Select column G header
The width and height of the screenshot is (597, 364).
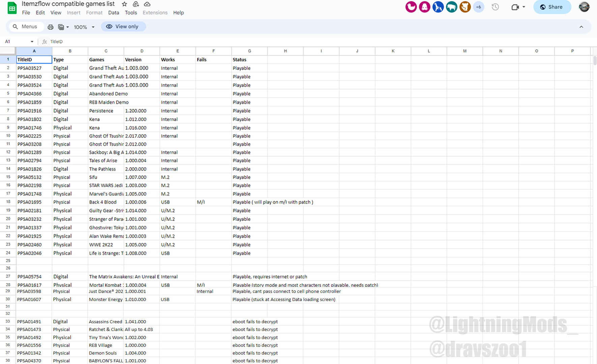tap(249, 51)
